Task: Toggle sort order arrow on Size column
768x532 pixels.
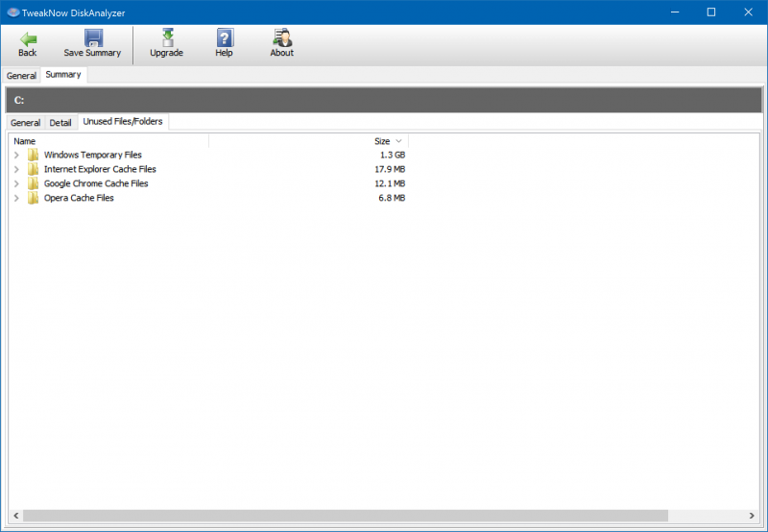Action: [398, 141]
